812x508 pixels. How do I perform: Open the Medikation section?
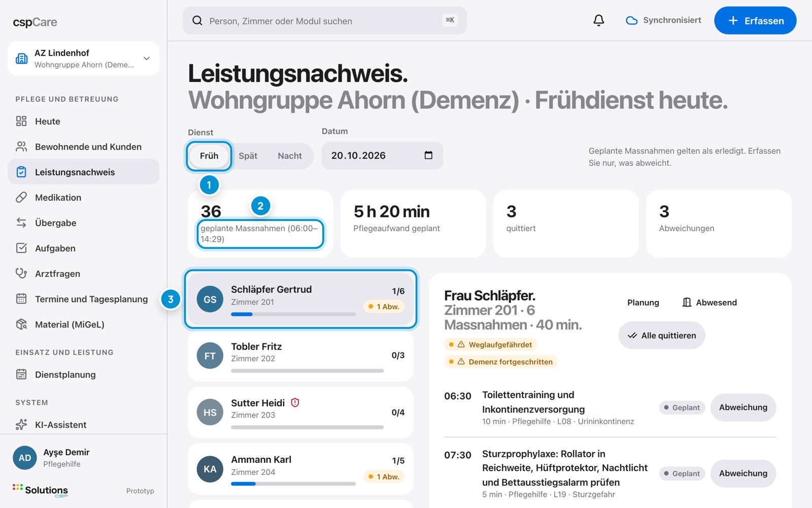[83, 197]
